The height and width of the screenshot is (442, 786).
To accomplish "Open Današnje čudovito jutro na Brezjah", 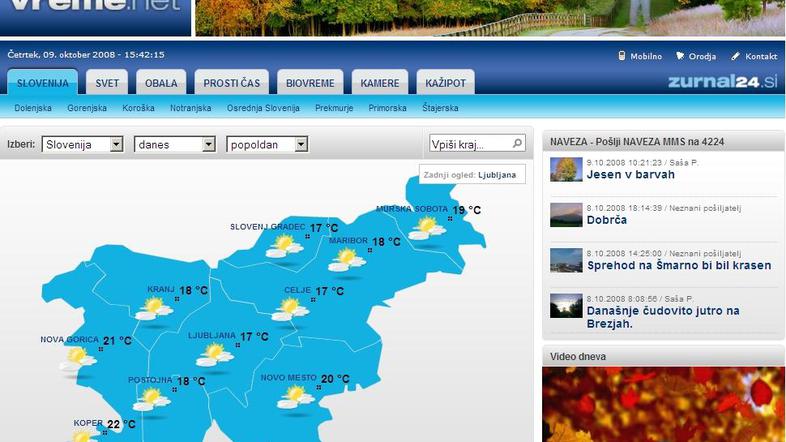I will click(663, 317).
